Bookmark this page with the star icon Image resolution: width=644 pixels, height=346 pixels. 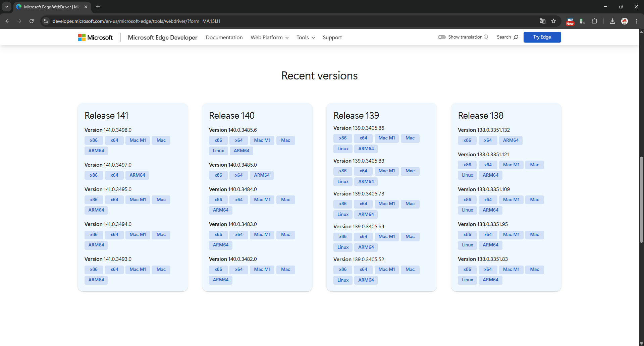point(553,21)
